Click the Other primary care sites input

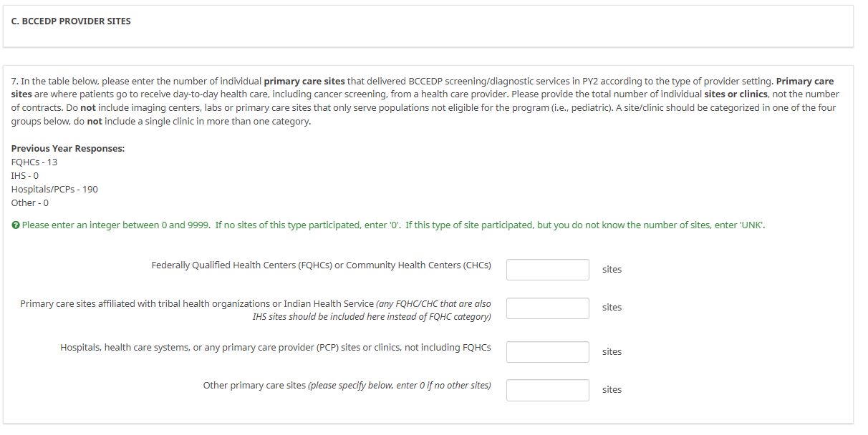[x=547, y=390]
